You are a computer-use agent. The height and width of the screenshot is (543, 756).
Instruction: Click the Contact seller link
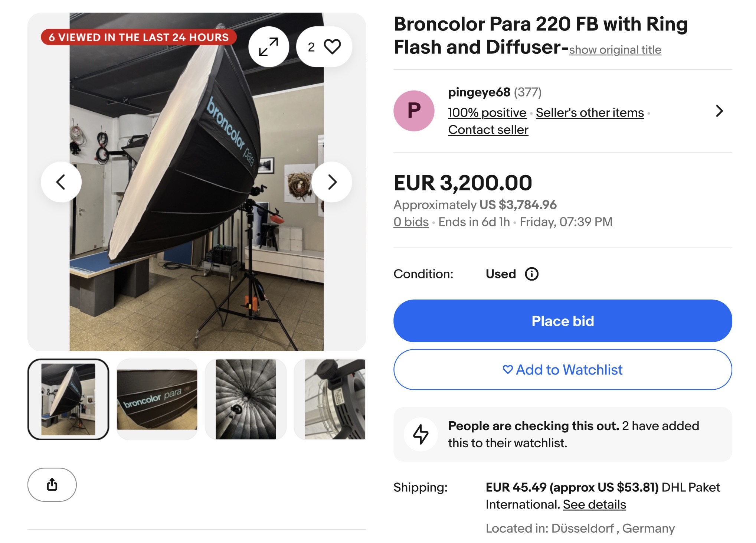[488, 130]
